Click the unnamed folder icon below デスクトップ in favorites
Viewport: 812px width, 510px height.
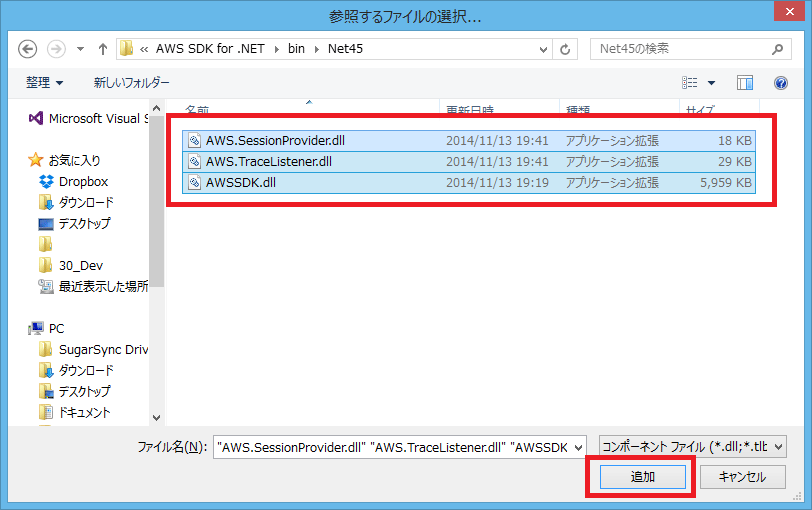[x=46, y=244]
